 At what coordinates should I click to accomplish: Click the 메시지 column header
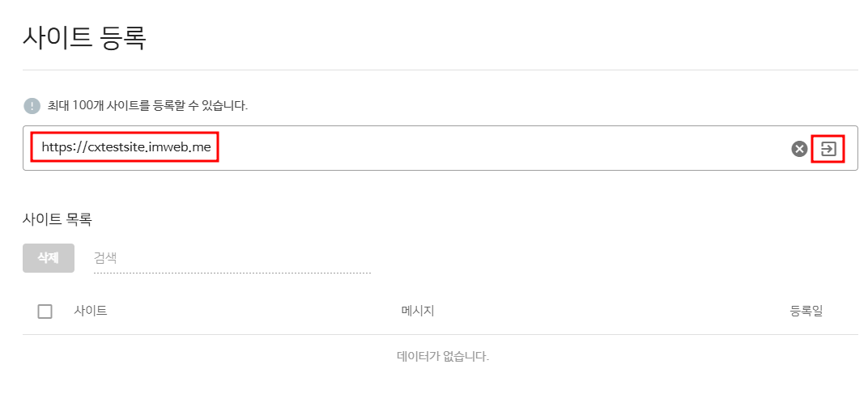(418, 311)
